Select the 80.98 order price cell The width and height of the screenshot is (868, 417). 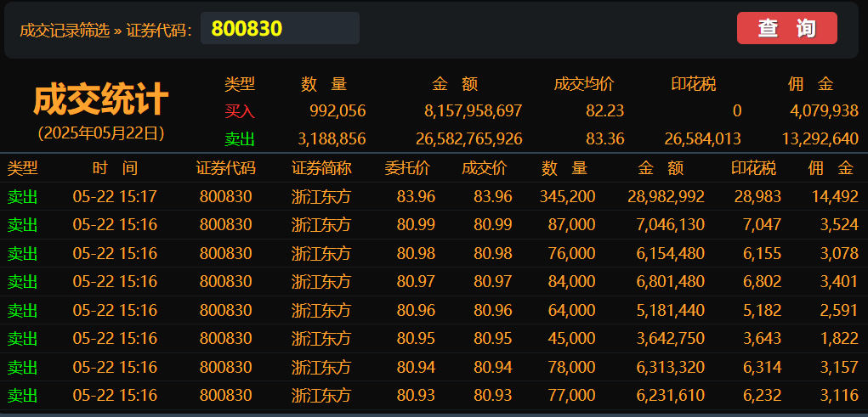point(416,253)
